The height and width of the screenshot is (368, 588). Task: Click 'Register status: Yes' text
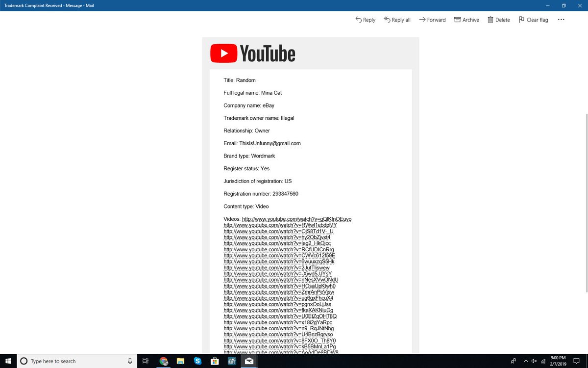pos(246,168)
